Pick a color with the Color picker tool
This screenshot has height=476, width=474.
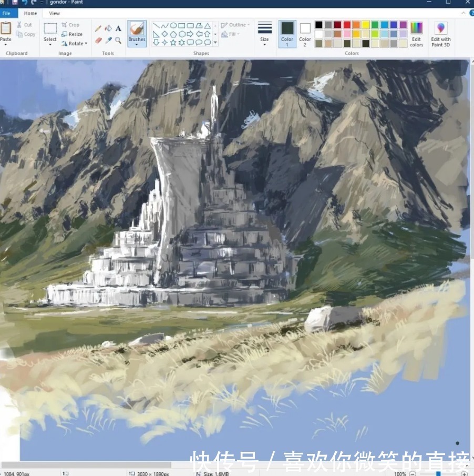[x=108, y=39]
